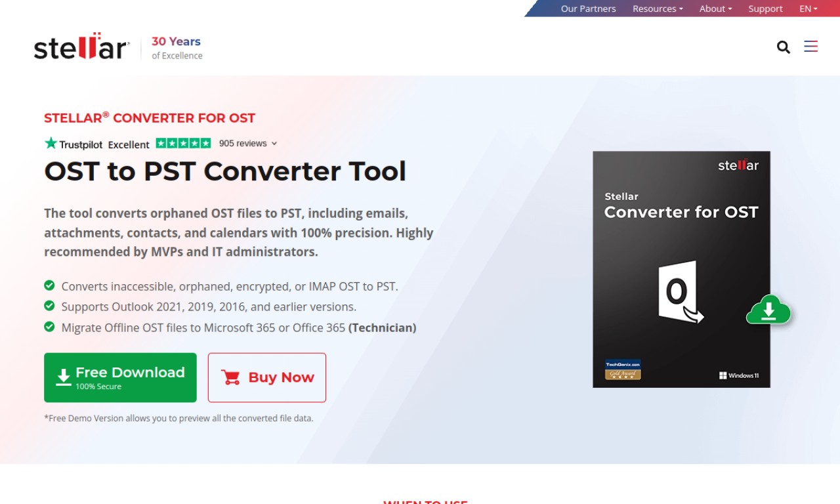Click the '30 Years of Excellence' text

(x=177, y=48)
